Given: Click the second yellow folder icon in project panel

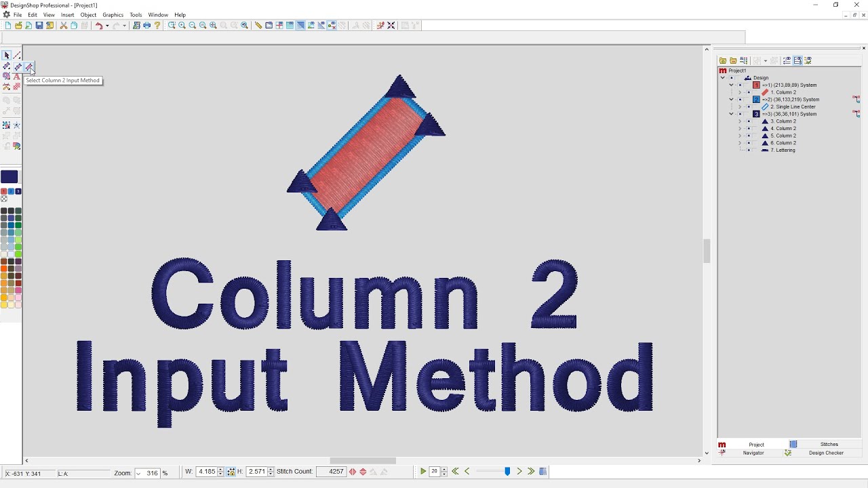Looking at the screenshot, I should 733,60.
